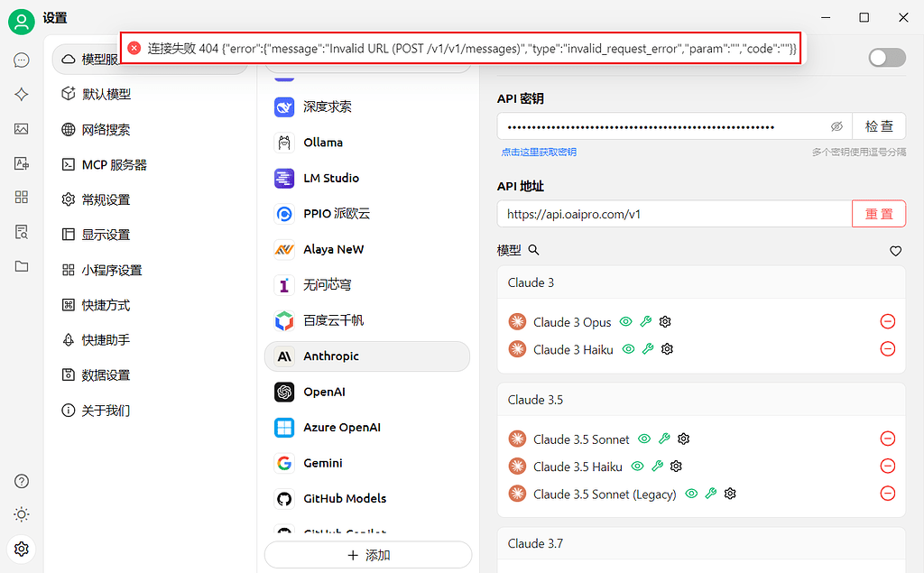Remove the Claude 3 Haiku model
The width and height of the screenshot is (924, 573).
click(888, 349)
